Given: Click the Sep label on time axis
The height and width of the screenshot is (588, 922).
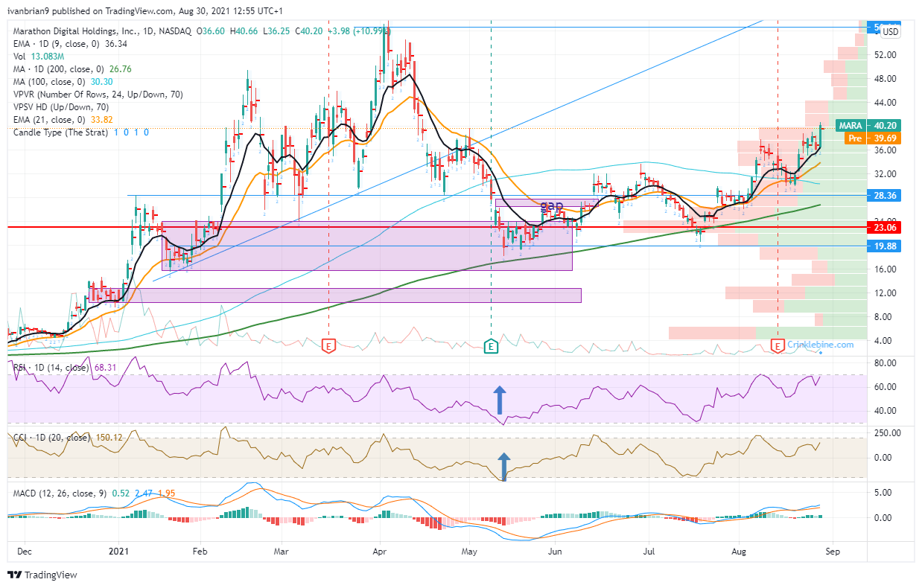Looking at the screenshot, I should pos(833,552).
